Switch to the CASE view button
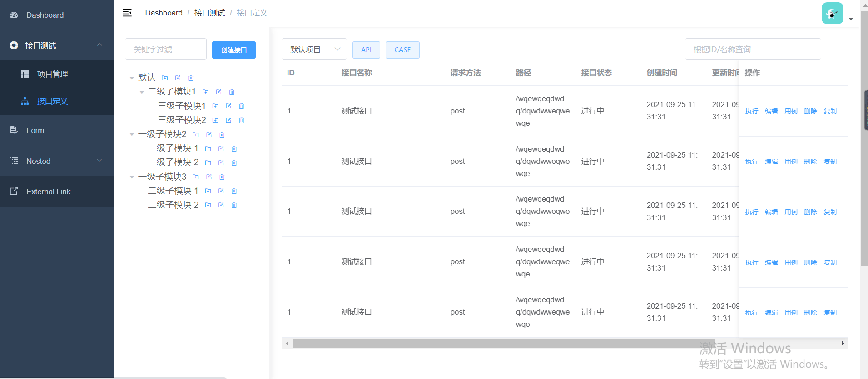 tap(402, 50)
